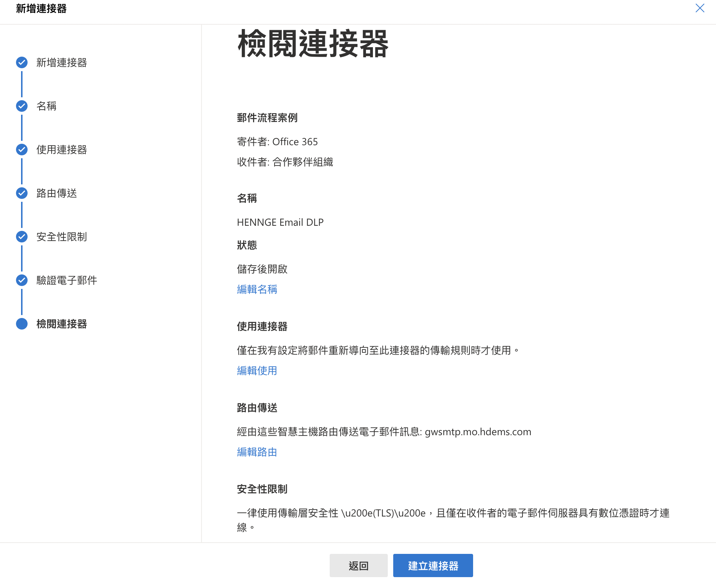Go to the 安全性限制 wizard step
The image size is (716, 588).
pos(62,237)
